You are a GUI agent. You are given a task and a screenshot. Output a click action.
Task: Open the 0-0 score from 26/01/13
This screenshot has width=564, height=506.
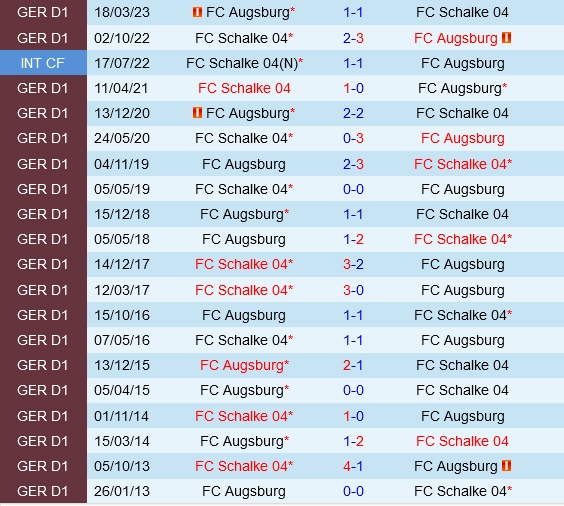pyautogui.click(x=353, y=491)
